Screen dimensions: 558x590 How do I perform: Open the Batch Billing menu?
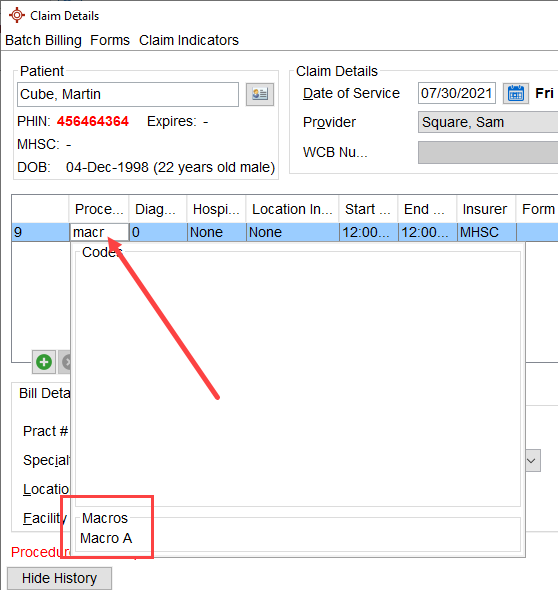tap(43, 40)
